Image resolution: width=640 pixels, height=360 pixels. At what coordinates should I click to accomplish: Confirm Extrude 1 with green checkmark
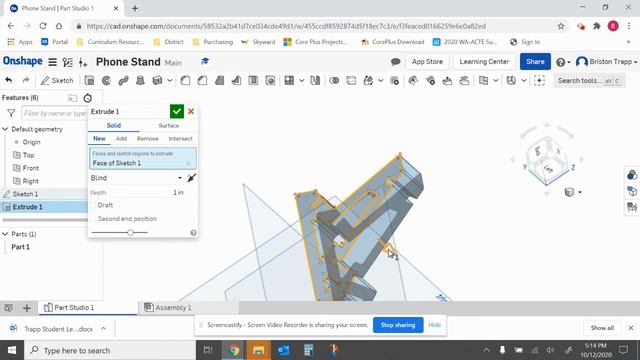(177, 111)
